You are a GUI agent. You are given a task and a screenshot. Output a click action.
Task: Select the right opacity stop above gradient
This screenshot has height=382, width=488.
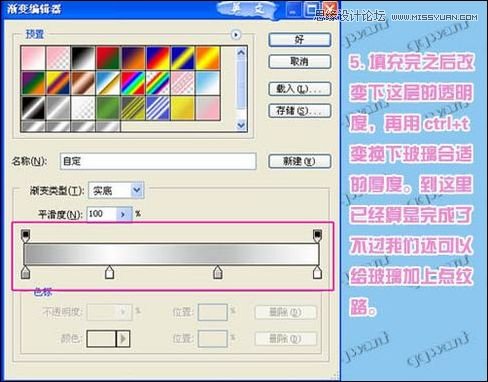317,235
